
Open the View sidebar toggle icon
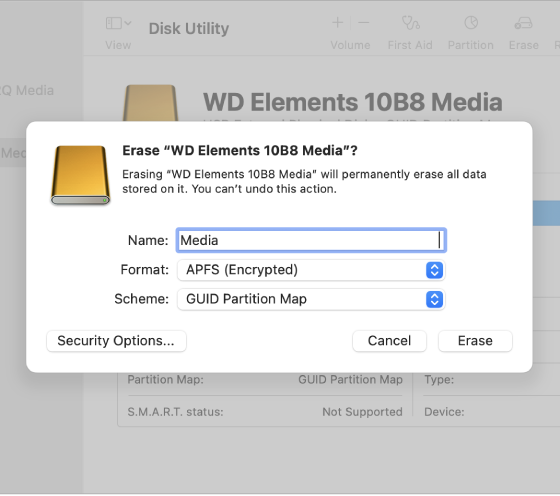point(114,23)
